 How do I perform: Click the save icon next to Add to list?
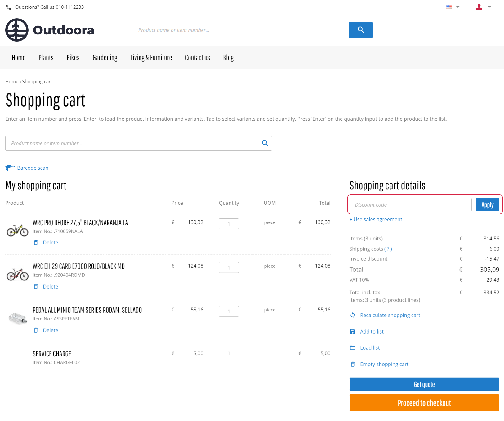click(353, 332)
